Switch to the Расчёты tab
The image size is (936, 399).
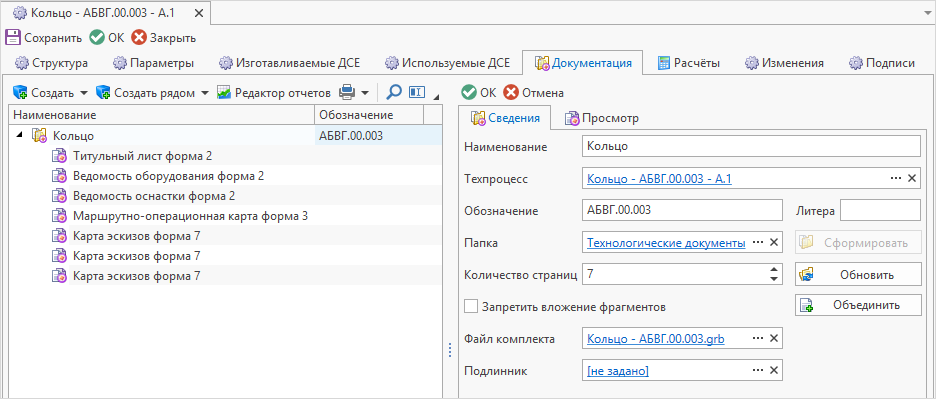(688, 63)
